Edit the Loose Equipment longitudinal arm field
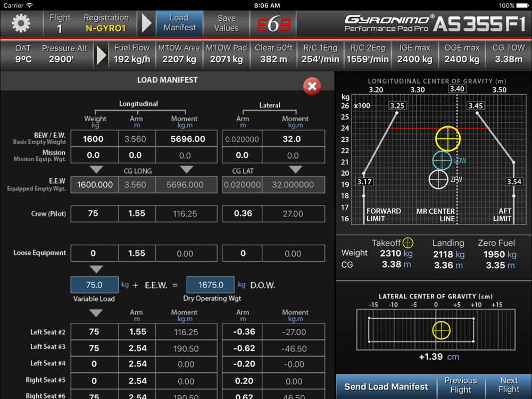532x399 pixels. click(137, 253)
